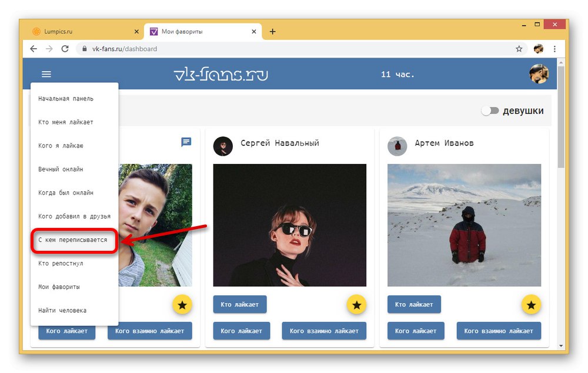The width and height of the screenshot is (588, 373).
Task: Click the message icon on first card
Action: pos(186,142)
